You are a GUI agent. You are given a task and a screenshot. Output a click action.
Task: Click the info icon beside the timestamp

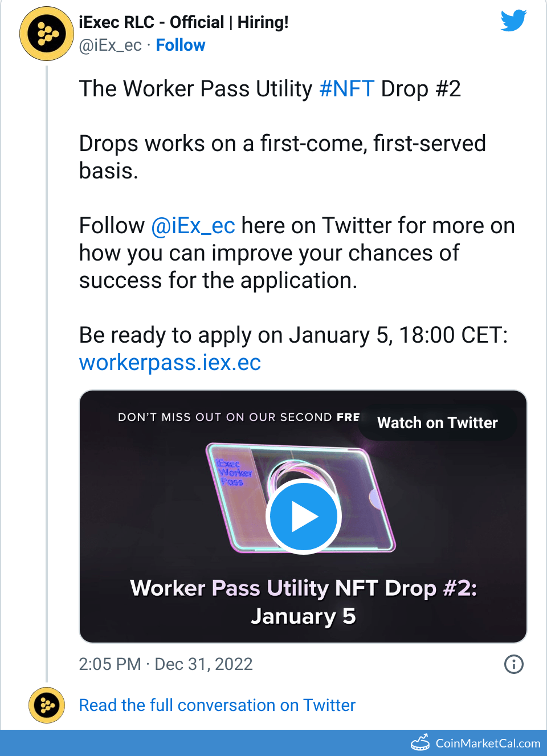[x=512, y=664]
